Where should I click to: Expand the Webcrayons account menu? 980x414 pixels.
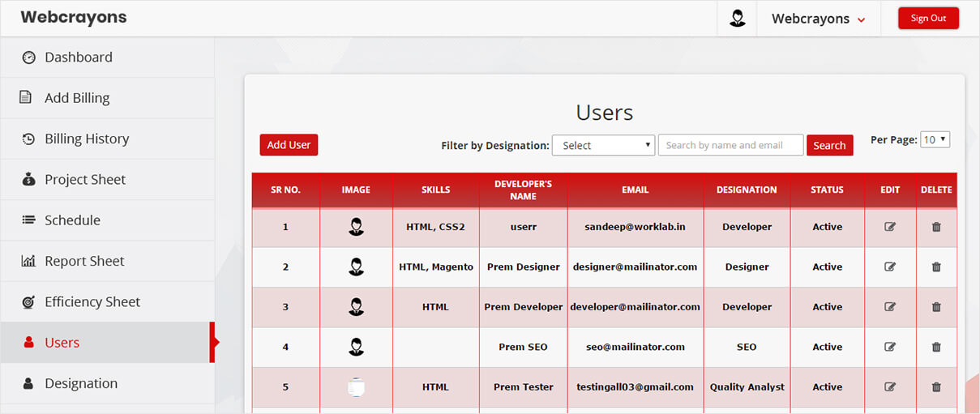(818, 19)
